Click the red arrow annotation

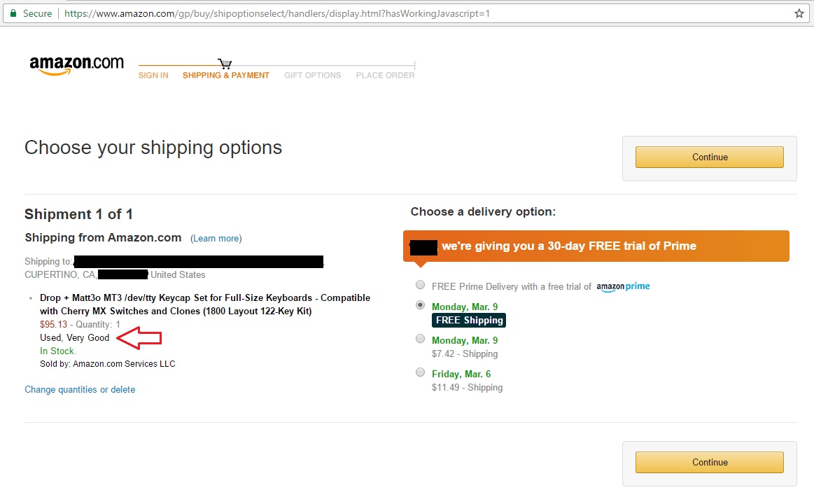139,338
